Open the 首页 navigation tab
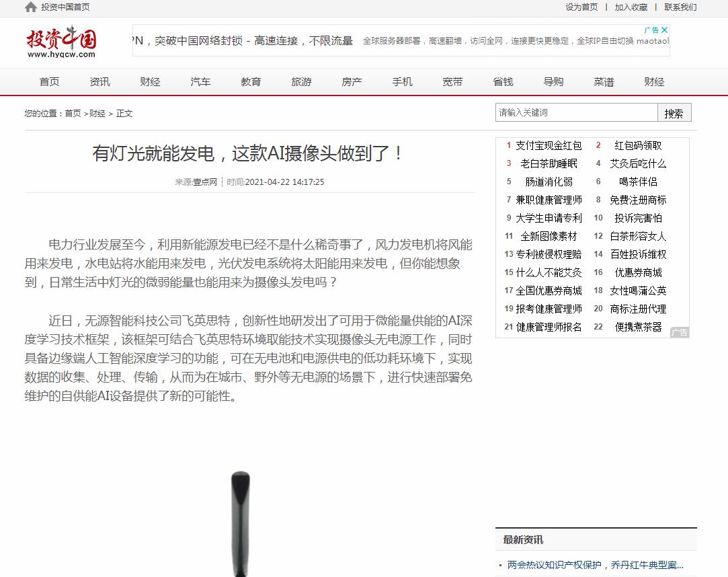The width and height of the screenshot is (728, 577). (x=49, y=82)
